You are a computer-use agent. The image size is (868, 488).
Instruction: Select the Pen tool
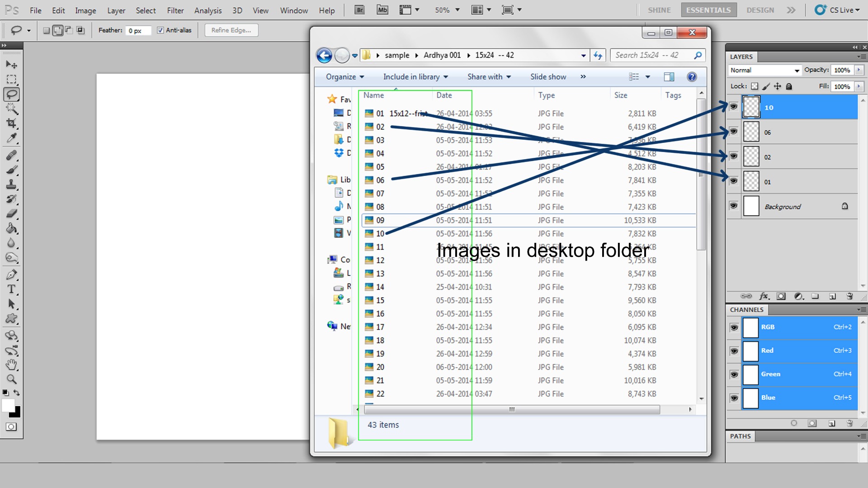11,275
